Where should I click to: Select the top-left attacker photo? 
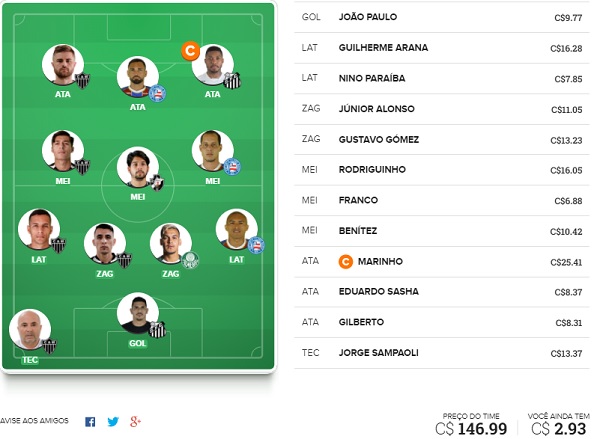click(63, 65)
